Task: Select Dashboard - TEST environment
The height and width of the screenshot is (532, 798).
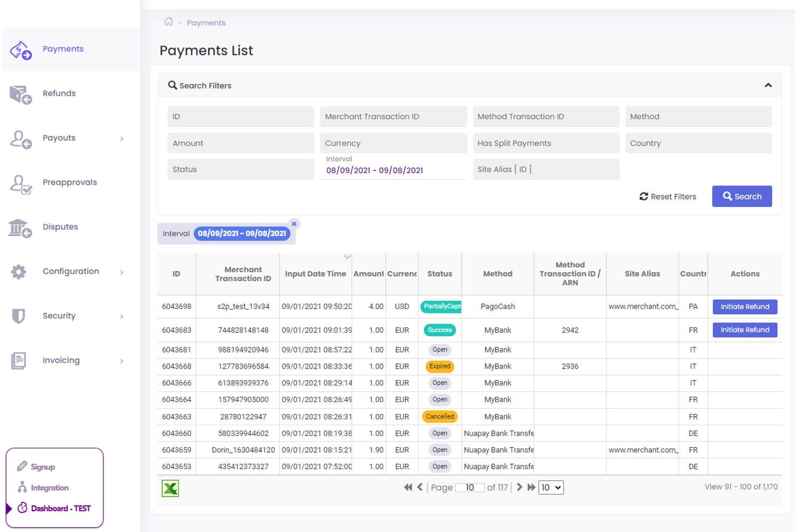Action: 60,508
